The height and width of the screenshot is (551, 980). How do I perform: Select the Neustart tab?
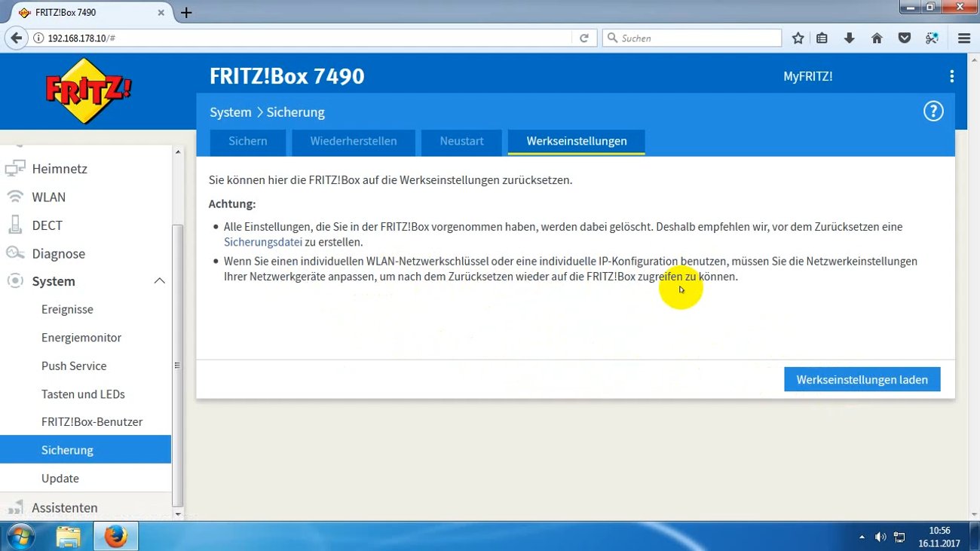point(461,141)
